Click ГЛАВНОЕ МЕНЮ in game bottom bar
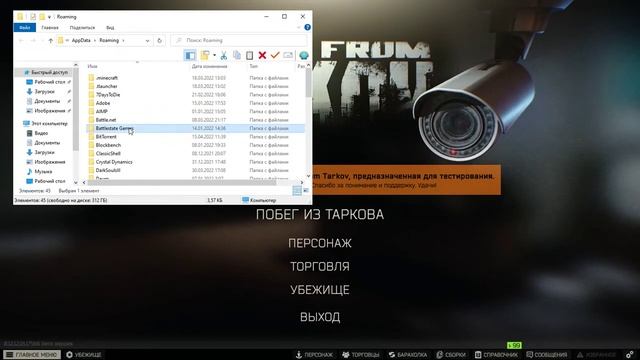Image resolution: width=640 pixels, height=360 pixels. (x=32, y=355)
